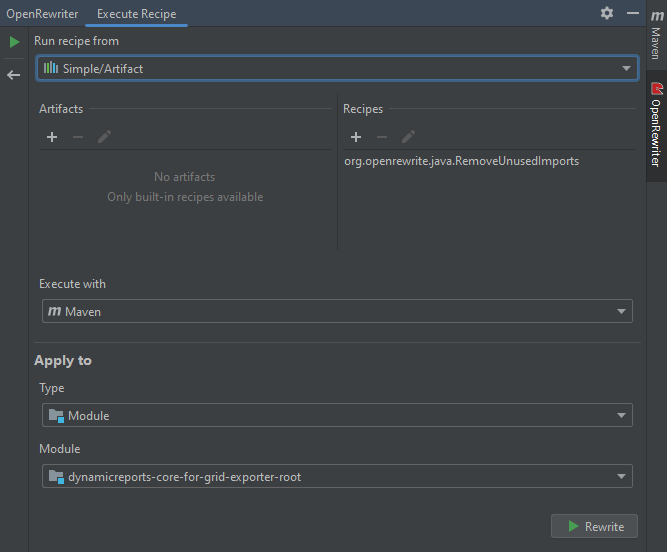The image size is (667, 552).
Task: Click the Rewrite button
Action: (594, 526)
